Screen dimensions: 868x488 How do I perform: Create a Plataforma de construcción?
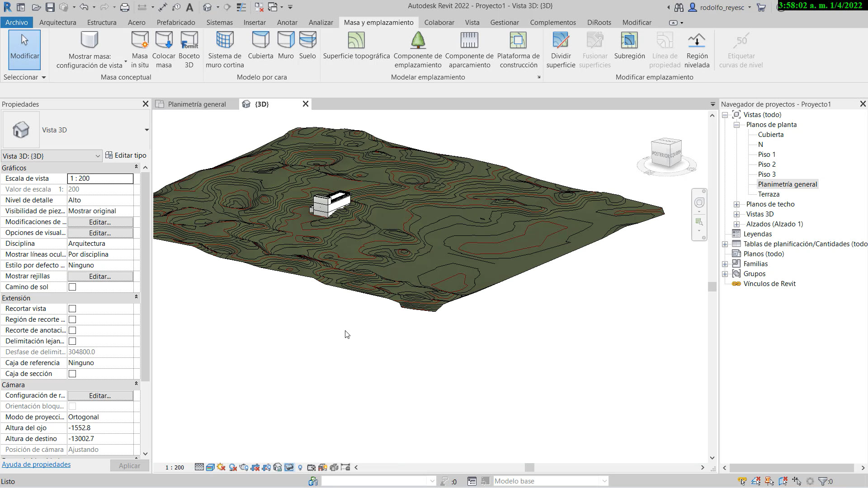(519, 50)
